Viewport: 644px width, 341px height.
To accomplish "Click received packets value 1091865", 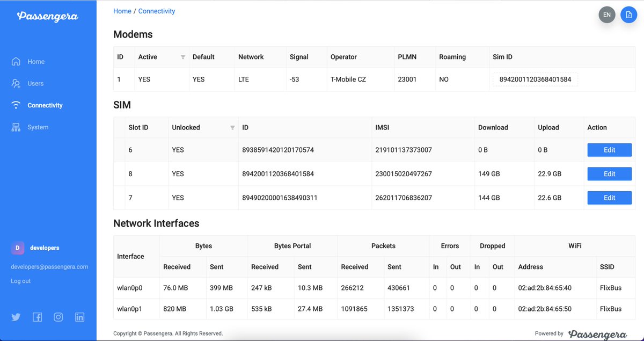I will pos(354,309).
